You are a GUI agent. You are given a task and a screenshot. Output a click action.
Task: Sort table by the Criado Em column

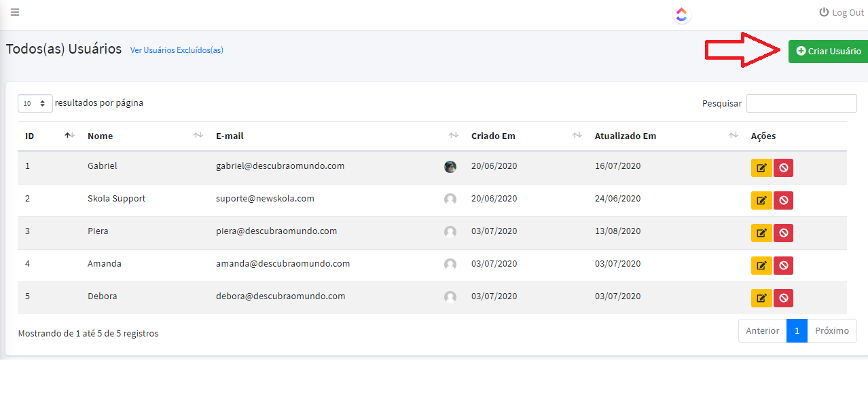click(x=526, y=136)
